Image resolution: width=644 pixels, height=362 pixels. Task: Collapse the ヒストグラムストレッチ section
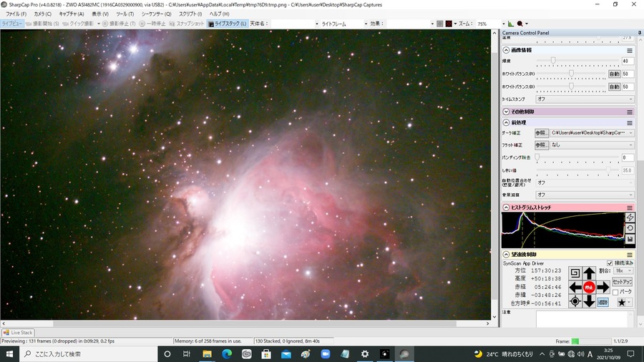(x=506, y=207)
